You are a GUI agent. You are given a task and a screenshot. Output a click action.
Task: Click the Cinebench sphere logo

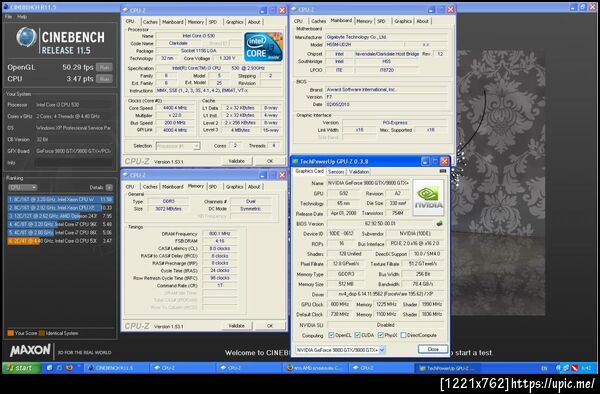click(26, 37)
